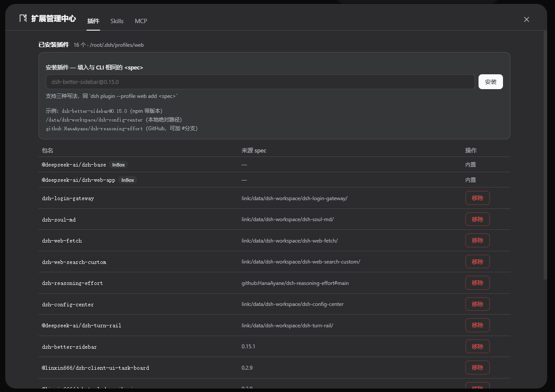Select the @linxin666/dsh-client-ui-task-board package name
The image size is (555, 392).
[x=95, y=368]
